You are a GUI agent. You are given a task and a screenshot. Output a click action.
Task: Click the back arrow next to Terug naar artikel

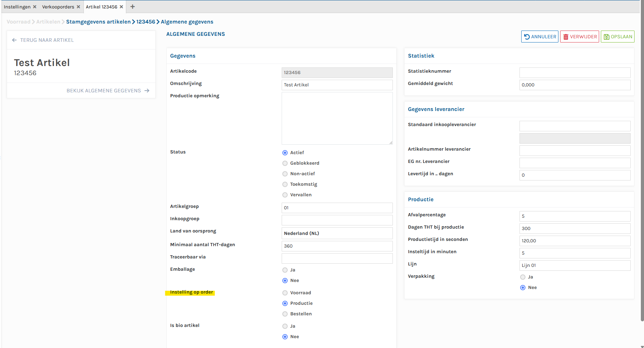14,40
